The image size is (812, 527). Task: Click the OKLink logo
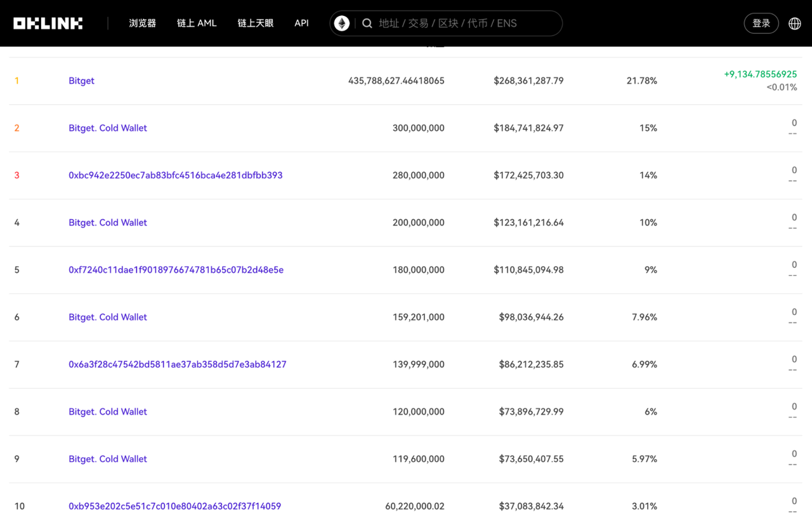click(x=48, y=23)
